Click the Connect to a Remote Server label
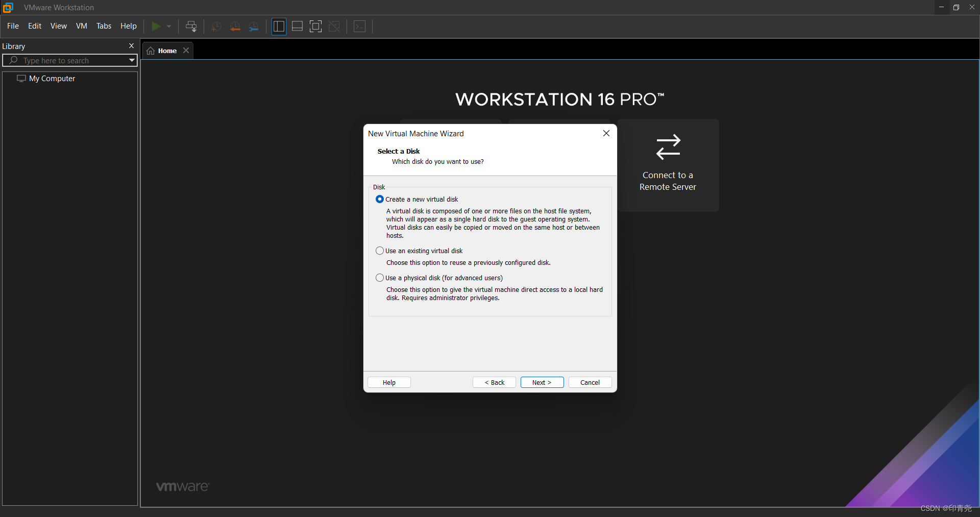 668,181
